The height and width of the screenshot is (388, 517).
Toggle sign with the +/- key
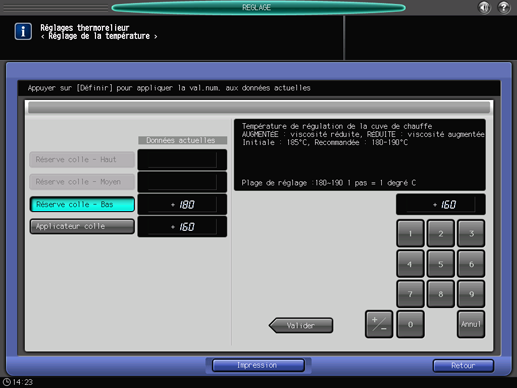(x=379, y=324)
